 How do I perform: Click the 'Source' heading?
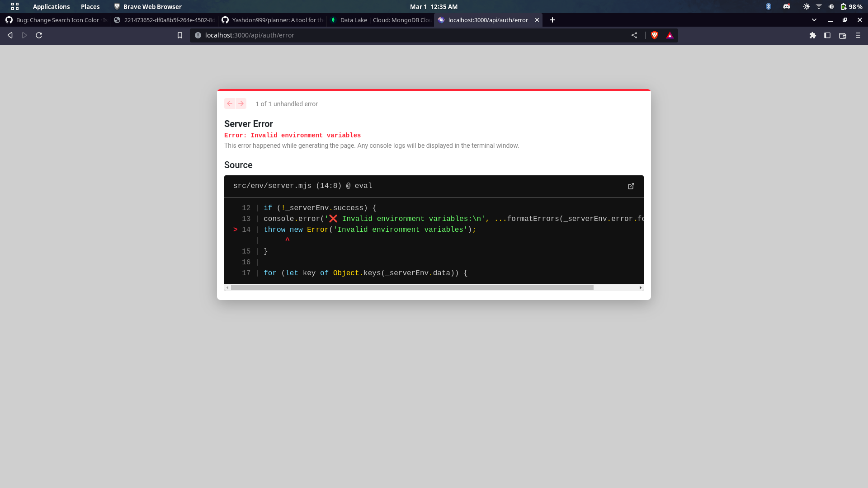tap(238, 165)
